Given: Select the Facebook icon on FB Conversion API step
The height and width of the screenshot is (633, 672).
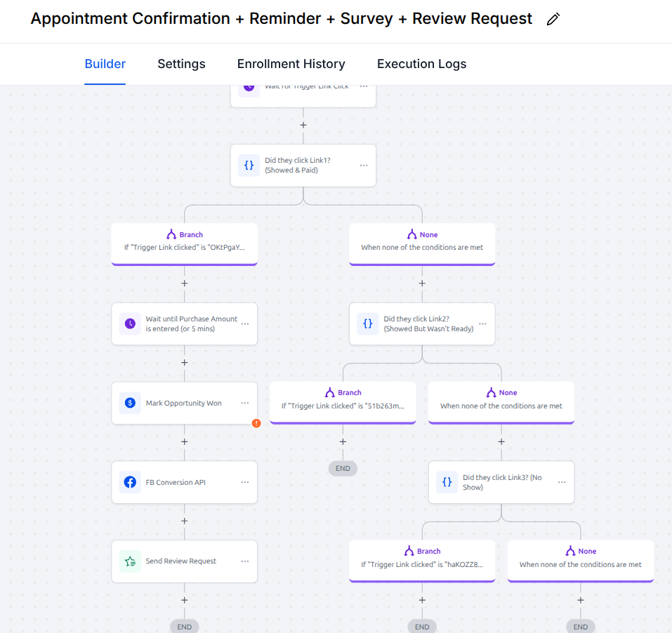Looking at the screenshot, I should pos(129,482).
